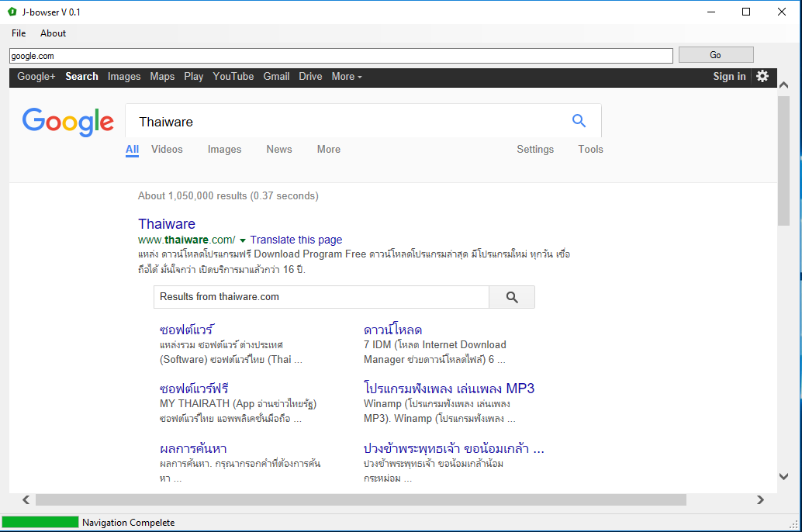The height and width of the screenshot is (532, 802).
Task: Open the ปวงข้าพระพุทธเจ้า sitelink
Action: click(x=454, y=448)
